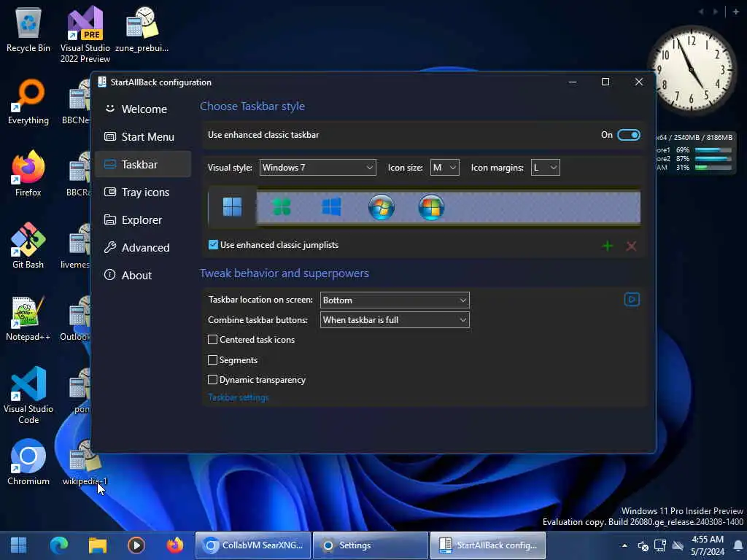Click the analog clock desktop gadget
This screenshot has height=560, width=747.
[x=692, y=70]
